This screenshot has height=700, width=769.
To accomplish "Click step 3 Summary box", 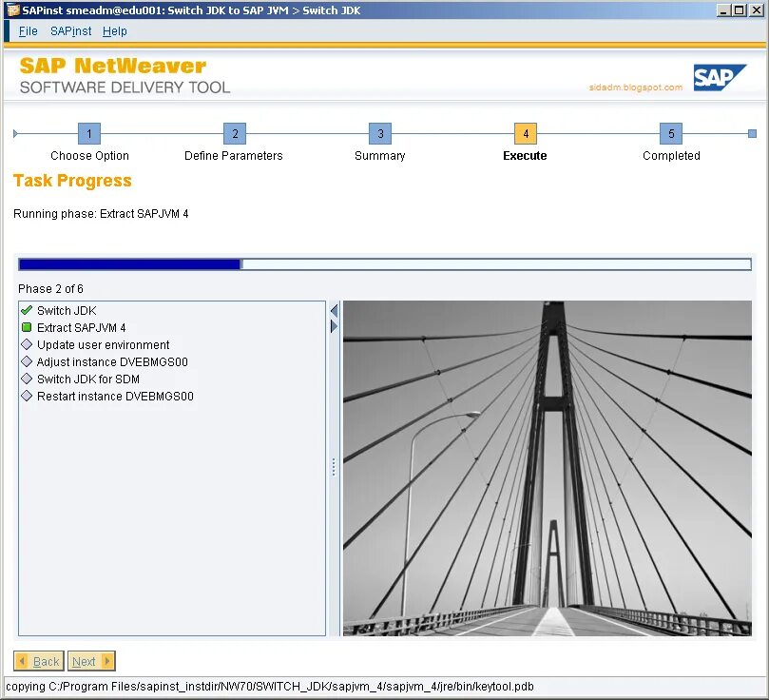I will pyautogui.click(x=380, y=133).
